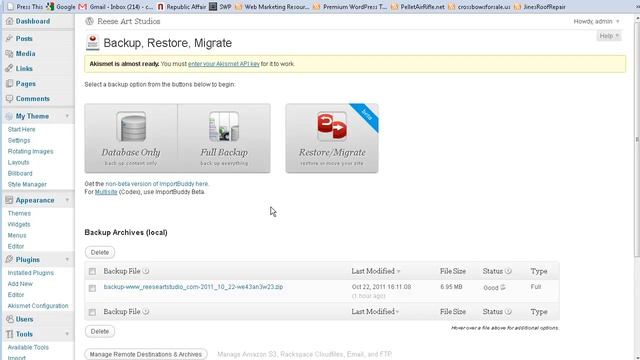
Task: Open the Web Marketing Resour... bookmark folder
Action: point(272,7)
